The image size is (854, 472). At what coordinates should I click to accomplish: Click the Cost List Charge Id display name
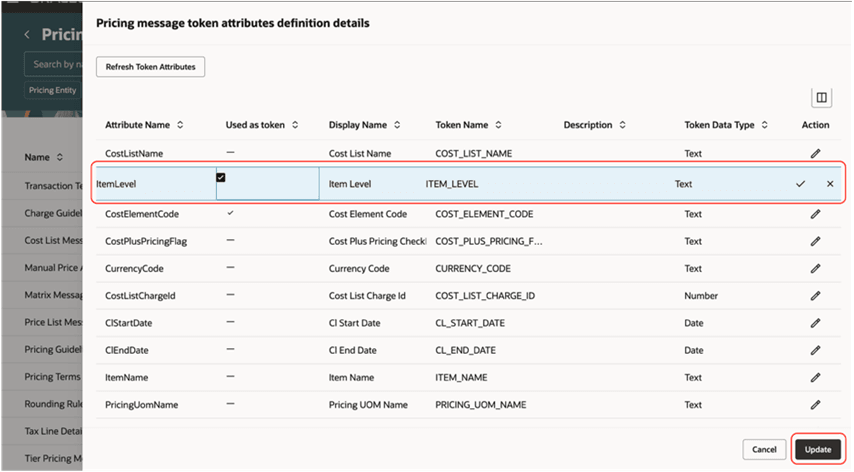coord(367,296)
